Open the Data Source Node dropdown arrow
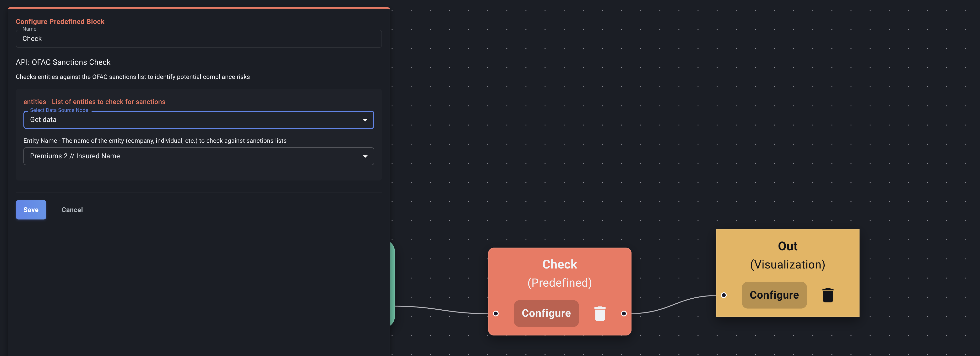 click(365, 120)
